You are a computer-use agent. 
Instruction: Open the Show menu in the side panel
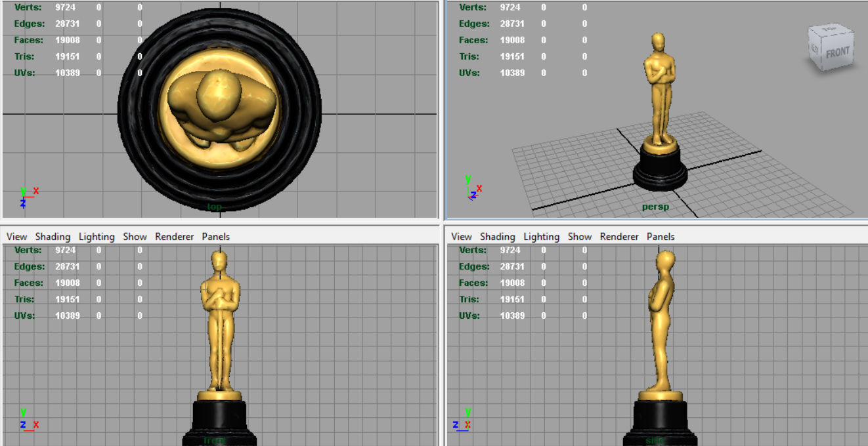pyautogui.click(x=580, y=237)
